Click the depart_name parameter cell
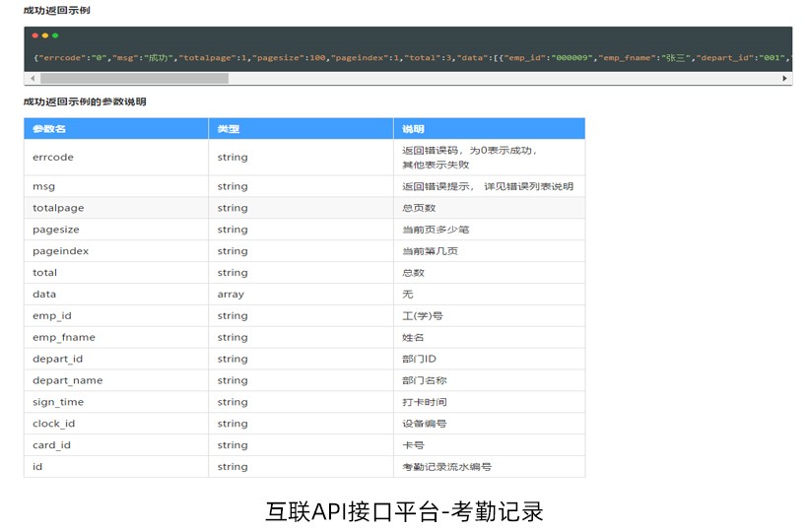Image resolution: width=808 pixels, height=532 pixels. (67, 380)
